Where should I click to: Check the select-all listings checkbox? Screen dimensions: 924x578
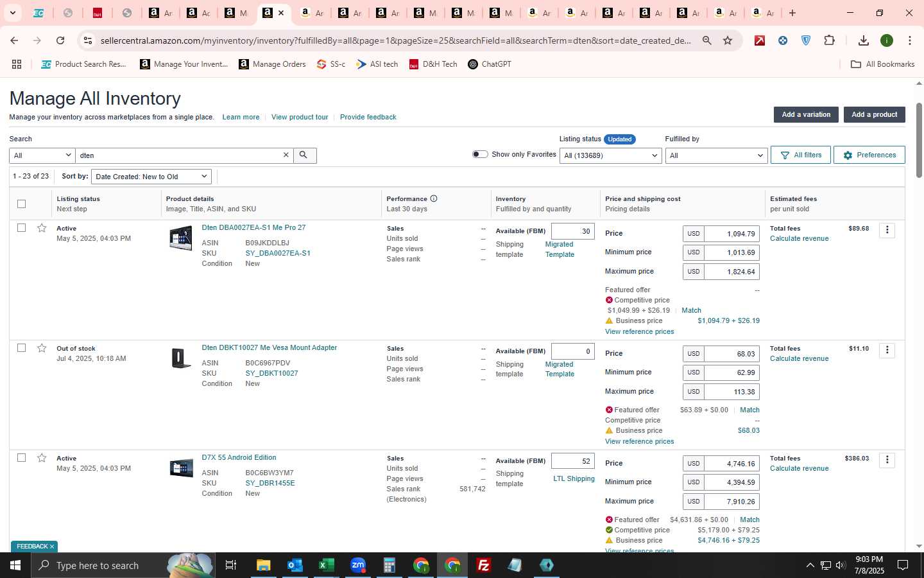(21, 204)
